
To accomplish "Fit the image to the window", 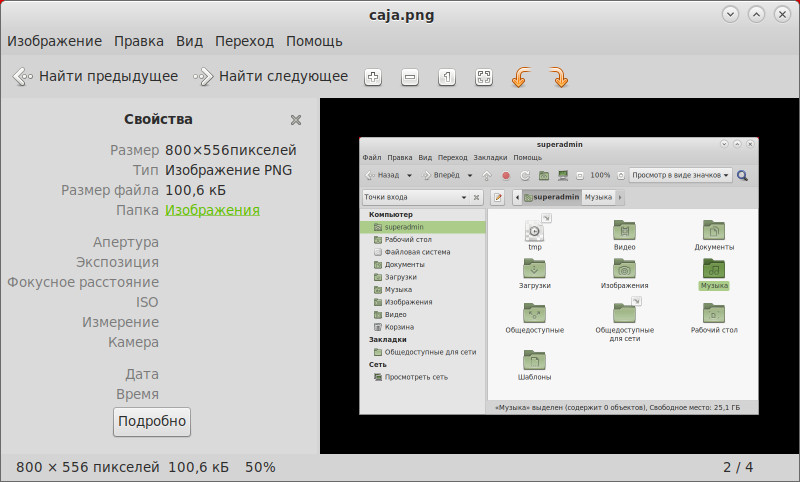I will pos(484,77).
